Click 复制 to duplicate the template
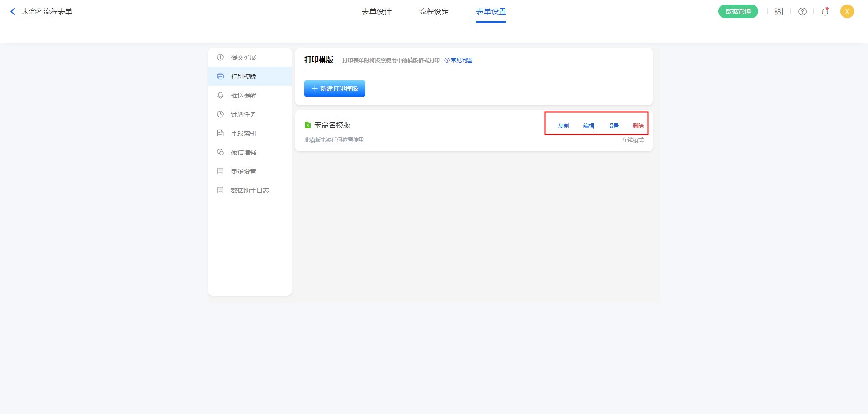The height and width of the screenshot is (414, 868). (x=563, y=126)
